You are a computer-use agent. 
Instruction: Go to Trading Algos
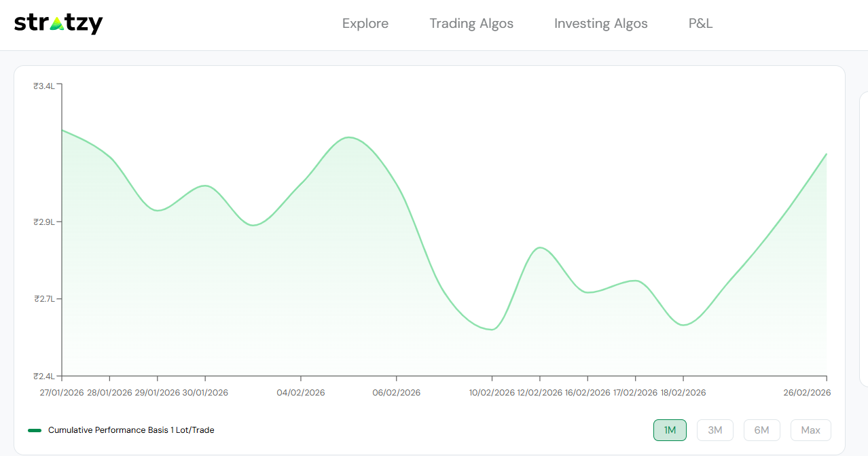[x=471, y=24]
